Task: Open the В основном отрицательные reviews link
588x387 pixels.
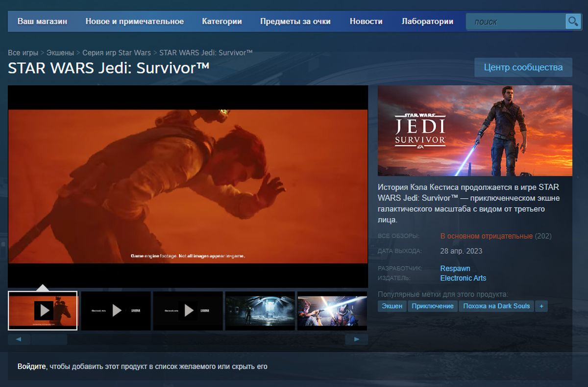Action: pos(487,236)
